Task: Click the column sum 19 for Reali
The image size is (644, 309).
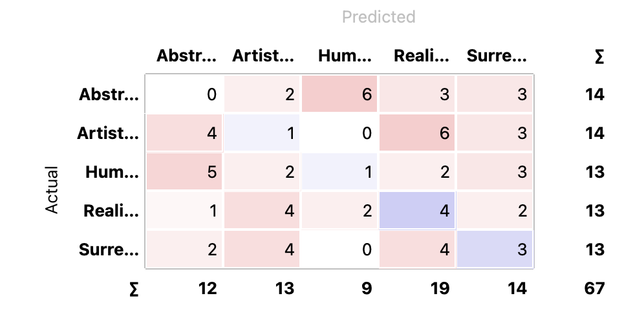Action: click(x=440, y=288)
